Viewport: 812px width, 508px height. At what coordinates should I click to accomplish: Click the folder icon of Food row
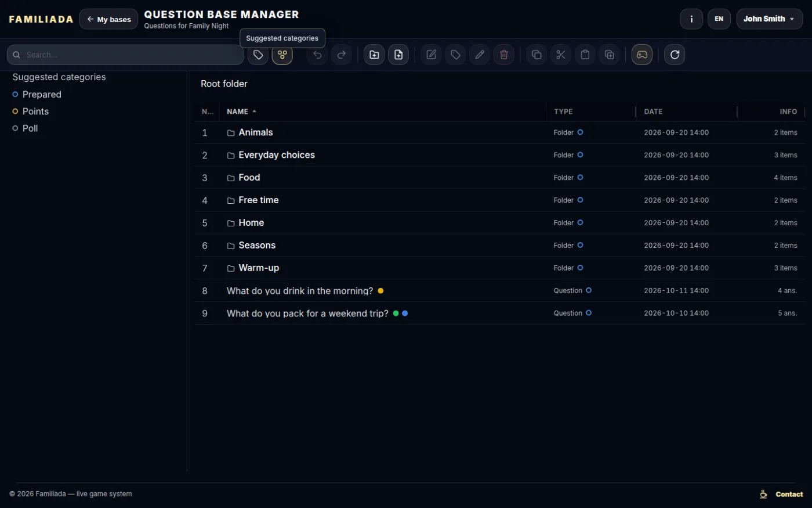click(x=231, y=178)
